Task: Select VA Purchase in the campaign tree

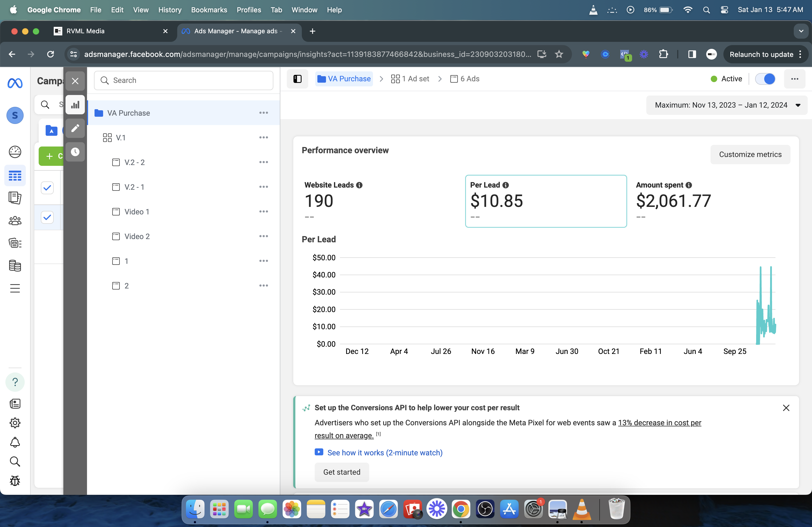Action: [184, 113]
